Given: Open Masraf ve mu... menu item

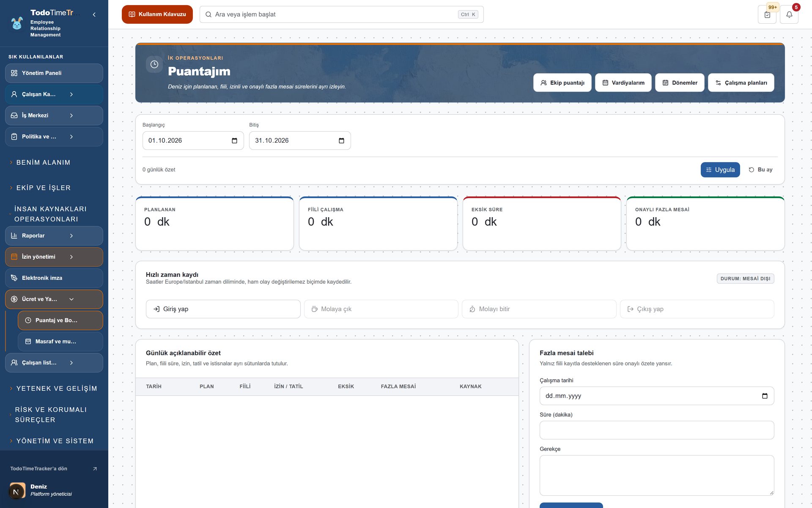Looking at the screenshot, I should (60, 342).
